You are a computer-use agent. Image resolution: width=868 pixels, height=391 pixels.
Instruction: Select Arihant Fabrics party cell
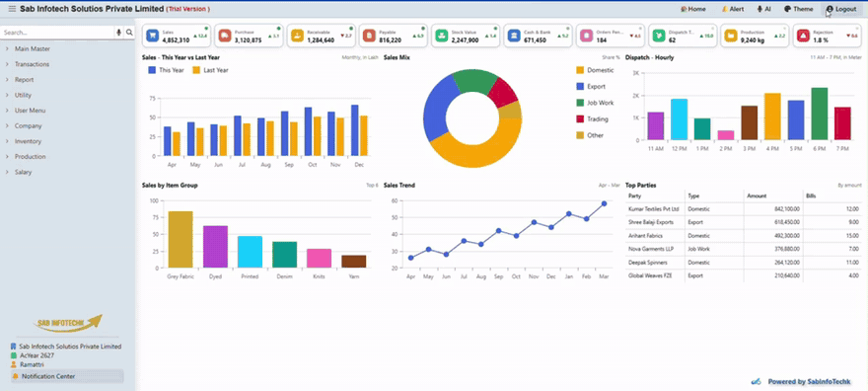click(655, 236)
